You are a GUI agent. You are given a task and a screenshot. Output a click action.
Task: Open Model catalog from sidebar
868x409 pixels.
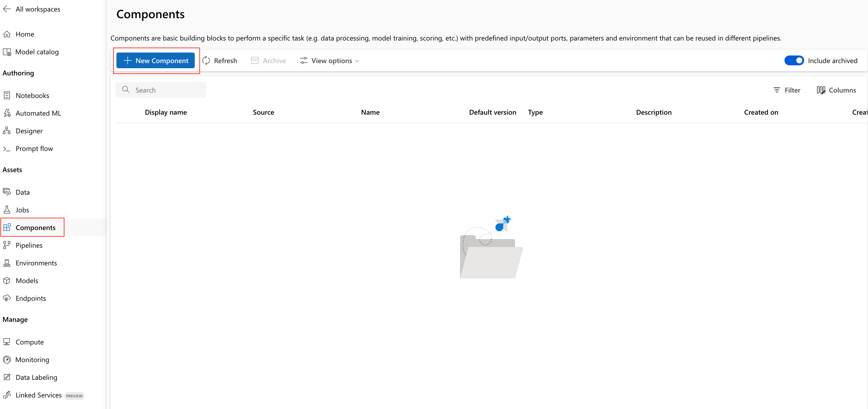coord(37,52)
